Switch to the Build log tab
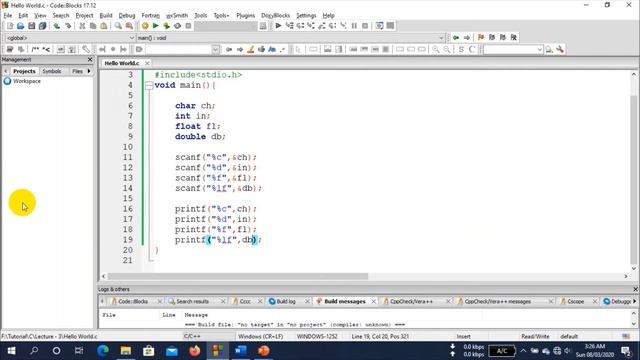The width and height of the screenshot is (640, 360). tap(286, 301)
